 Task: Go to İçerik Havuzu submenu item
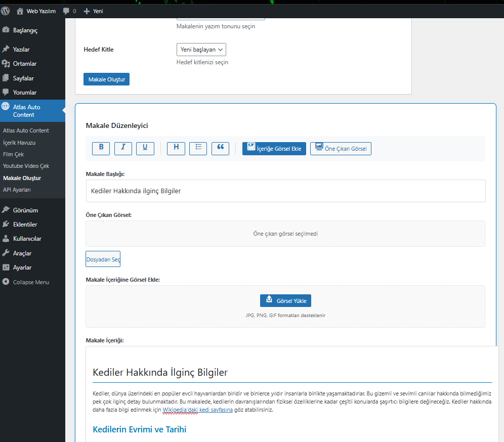click(19, 143)
